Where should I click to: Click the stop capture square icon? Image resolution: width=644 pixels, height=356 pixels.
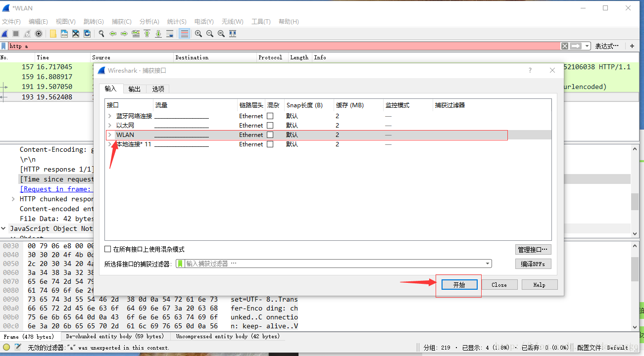tap(16, 34)
